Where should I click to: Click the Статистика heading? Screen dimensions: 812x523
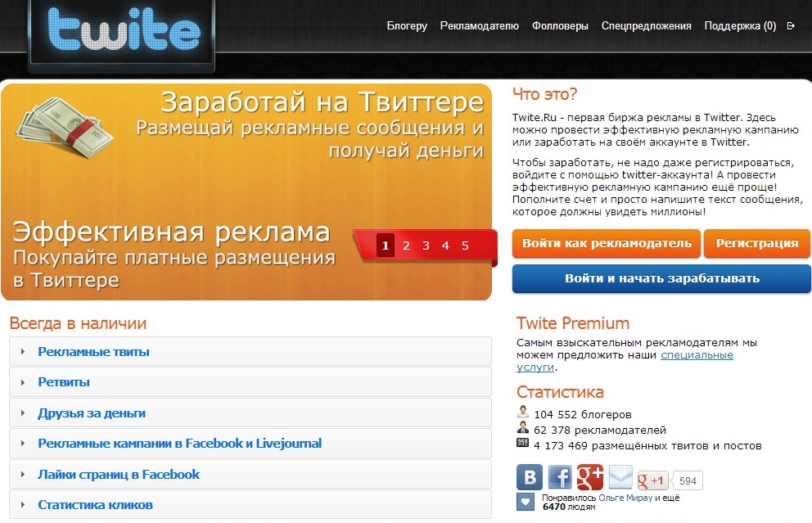pos(560,392)
